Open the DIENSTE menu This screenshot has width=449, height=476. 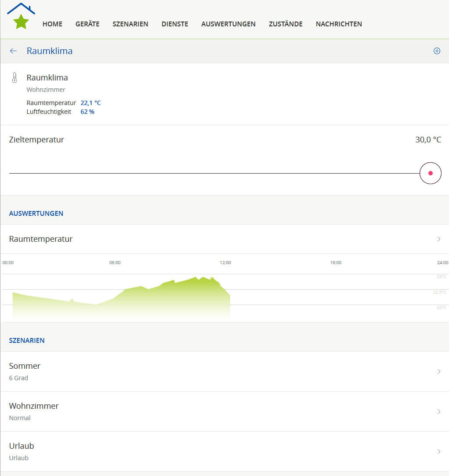point(175,24)
